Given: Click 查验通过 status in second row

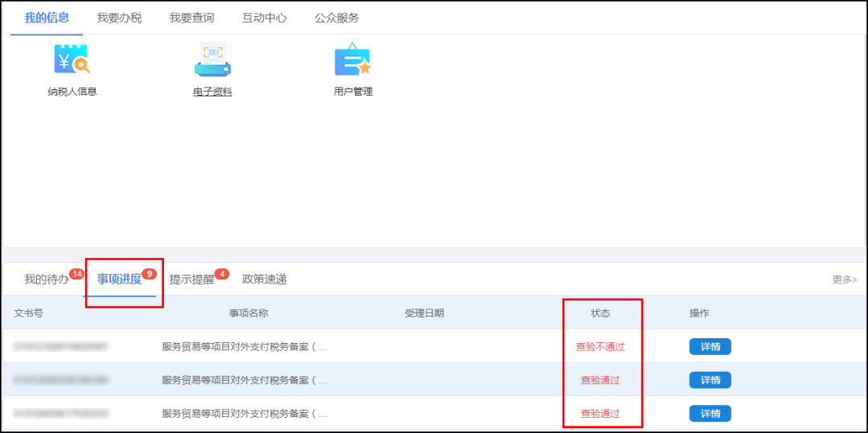Looking at the screenshot, I should pos(600,380).
